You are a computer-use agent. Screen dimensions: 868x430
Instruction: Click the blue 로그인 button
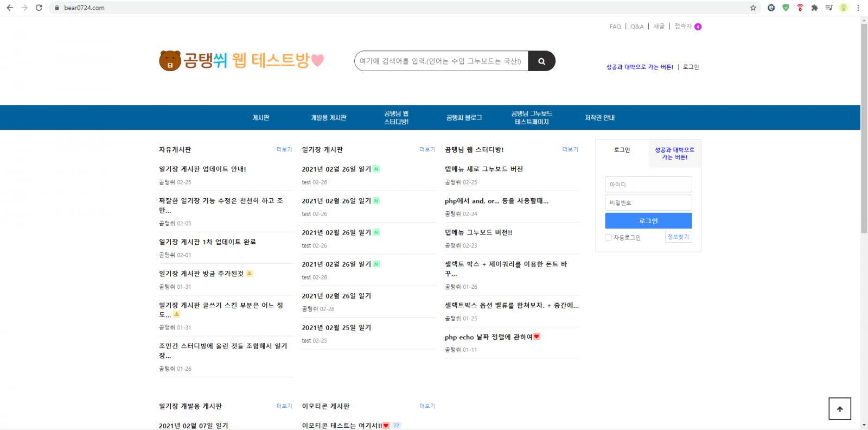pos(648,221)
